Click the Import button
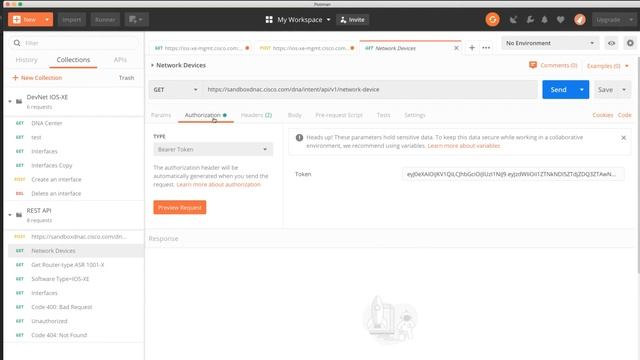Screen dimensions: 640x360 point(71,20)
